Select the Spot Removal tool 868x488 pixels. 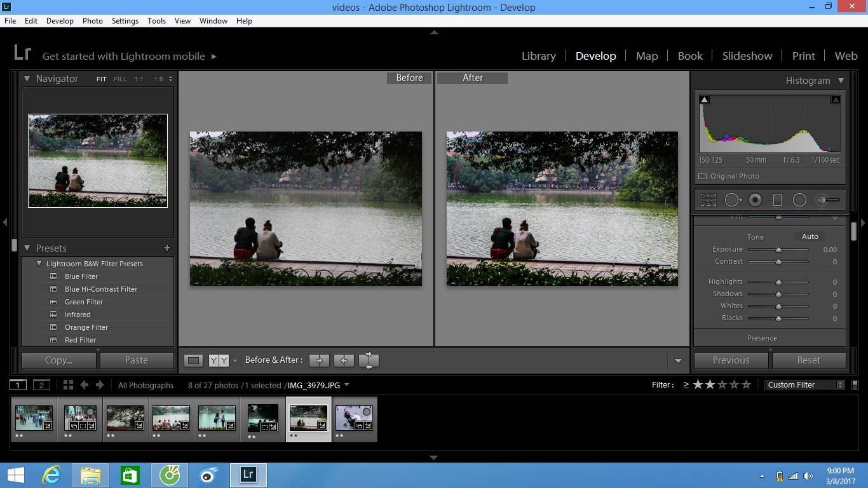point(733,200)
